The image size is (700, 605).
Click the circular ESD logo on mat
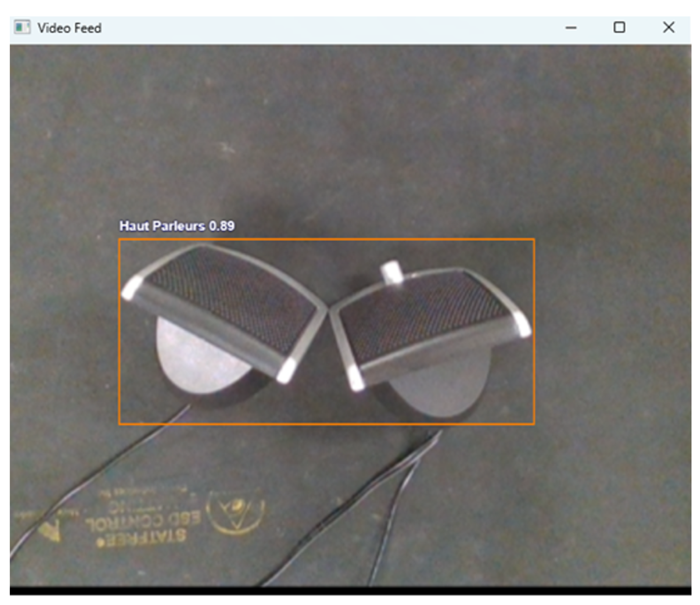coord(236,511)
